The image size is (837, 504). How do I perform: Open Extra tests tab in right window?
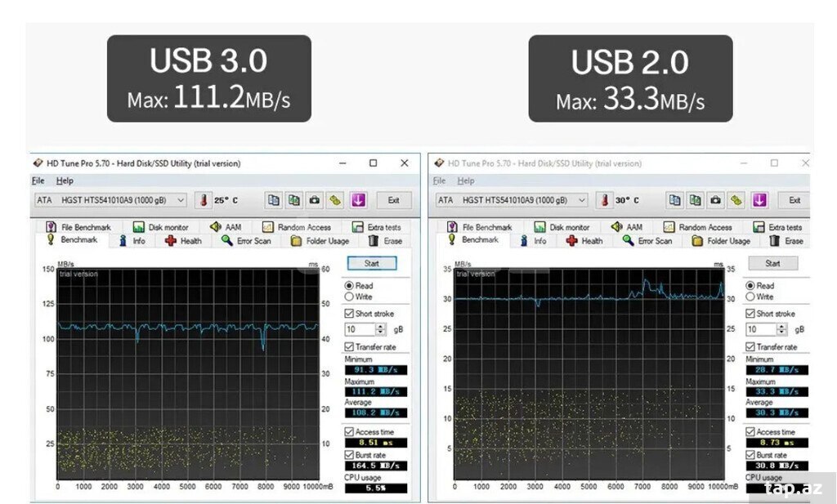tap(777, 226)
